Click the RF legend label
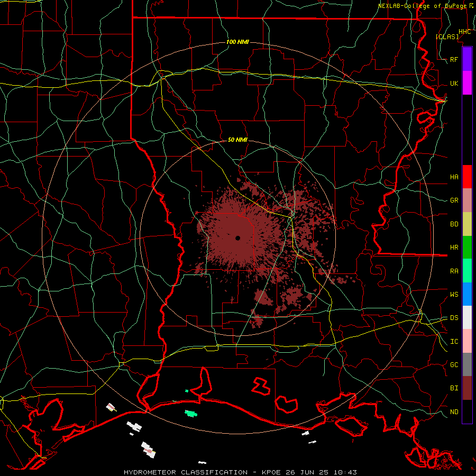The height and width of the screenshot is (476, 476). tap(454, 59)
